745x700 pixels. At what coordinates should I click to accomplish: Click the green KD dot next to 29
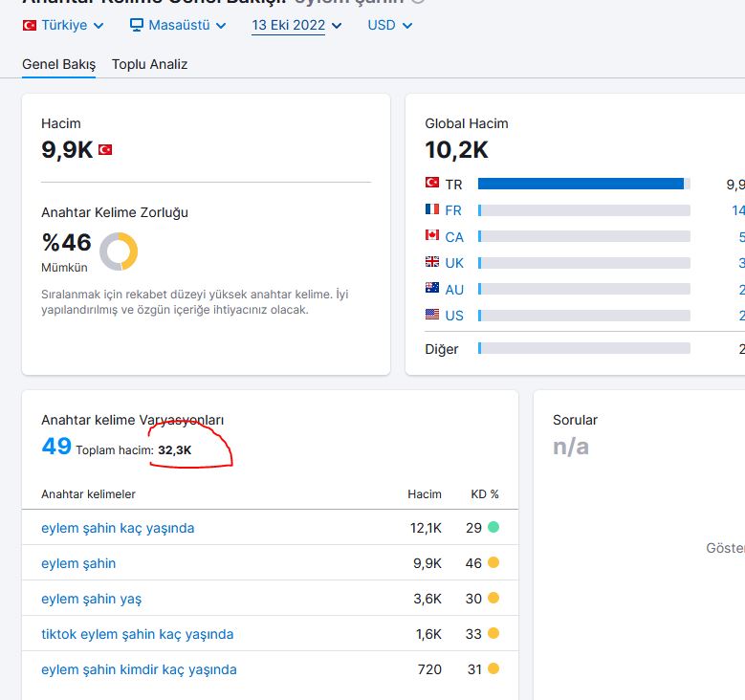[493, 527]
